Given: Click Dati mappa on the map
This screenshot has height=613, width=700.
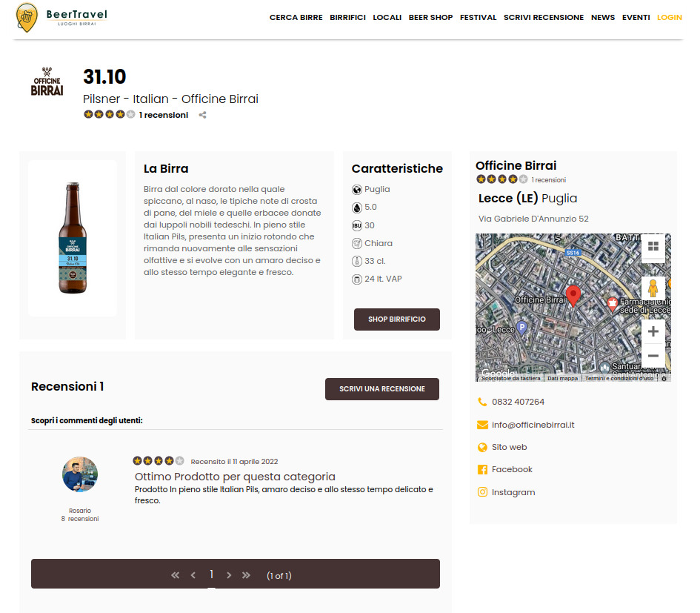Looking at the screenshot, I should click(562, 379).
